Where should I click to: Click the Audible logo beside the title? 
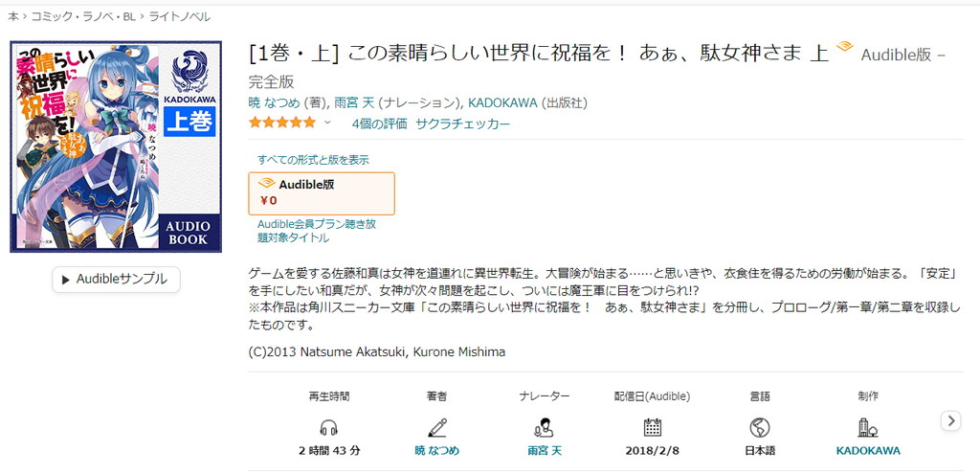point(844,48)
